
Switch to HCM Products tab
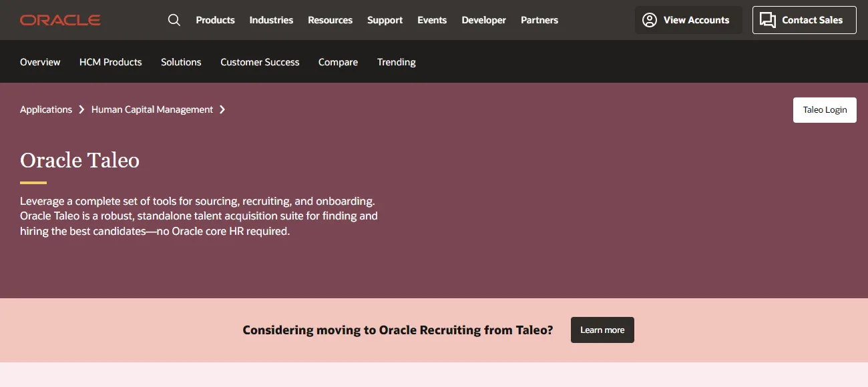pyautogui.click(x=111, y=62)
